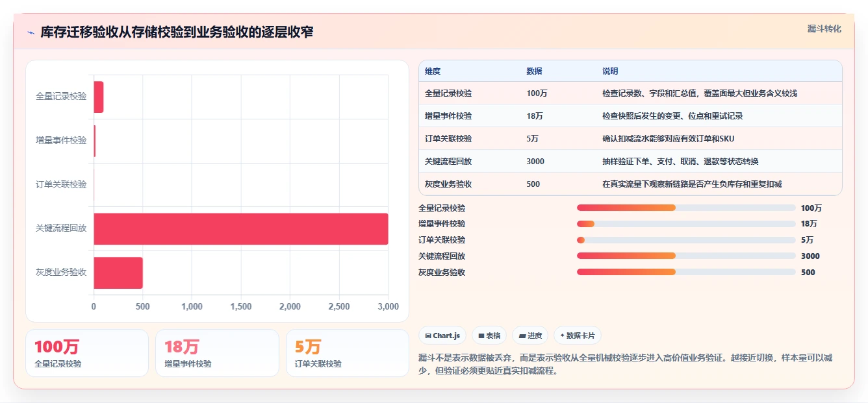
Task: Select the 关键流程回放 table row cell
Action: 448,162
